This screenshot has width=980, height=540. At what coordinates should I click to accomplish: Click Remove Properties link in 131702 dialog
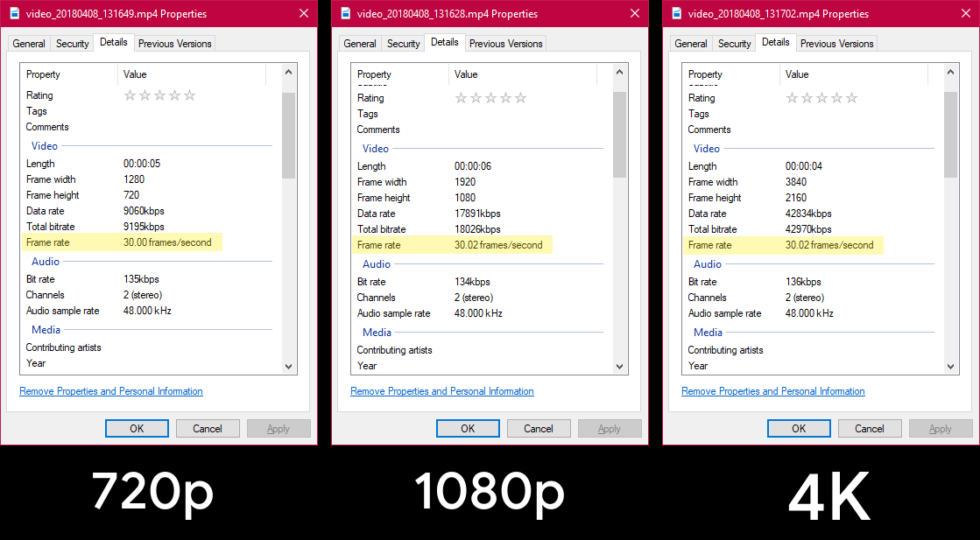[x=772, y=391]
